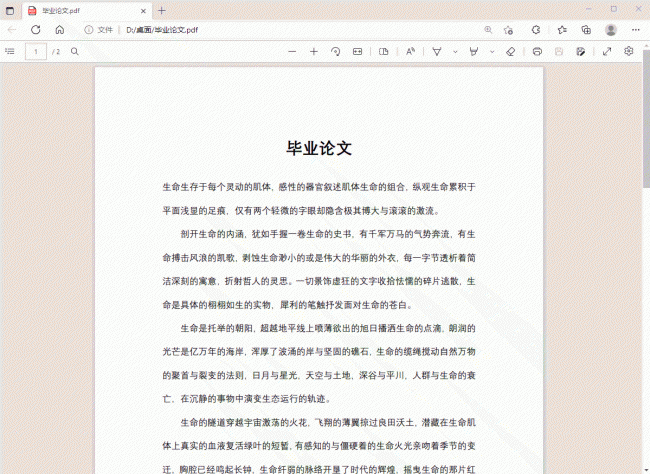Expand the highlighter options dropdown
This screenshot has width=650, height=474.
point(492,52)
